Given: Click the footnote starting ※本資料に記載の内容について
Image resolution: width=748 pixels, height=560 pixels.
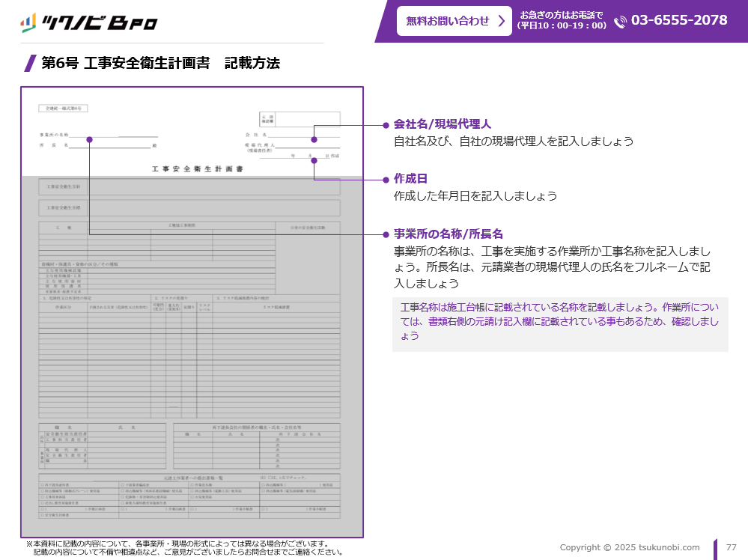Looking at the screenshot, I should point(177,544).
